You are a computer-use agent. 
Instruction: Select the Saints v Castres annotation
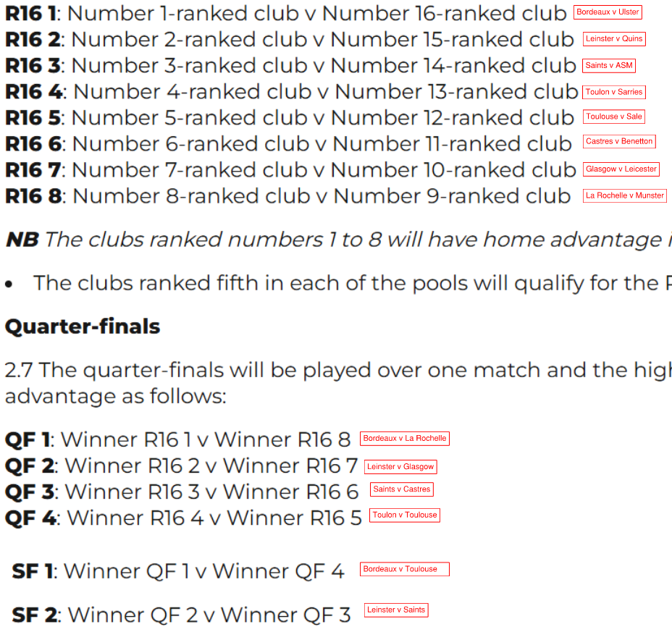(402, 489)
